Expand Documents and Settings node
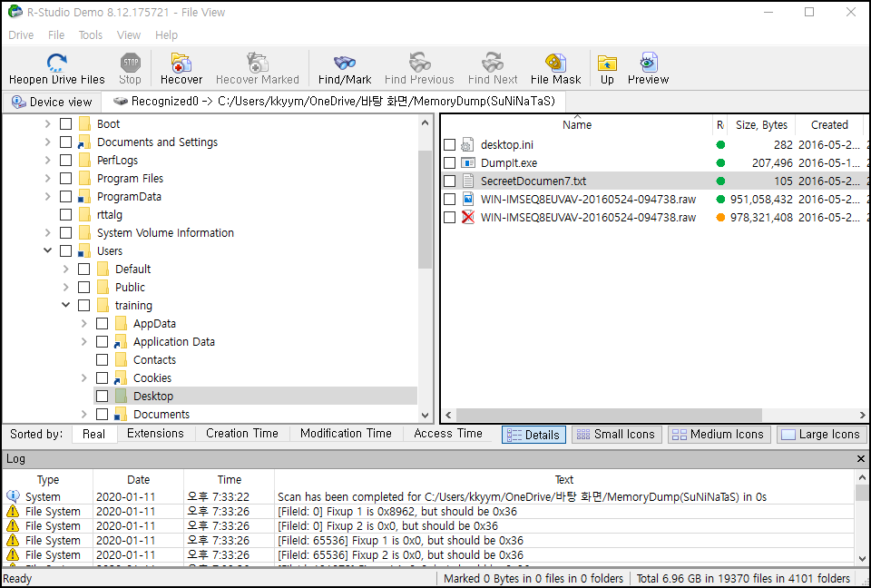This screenshot has width=871, height=588. point(48,142)
